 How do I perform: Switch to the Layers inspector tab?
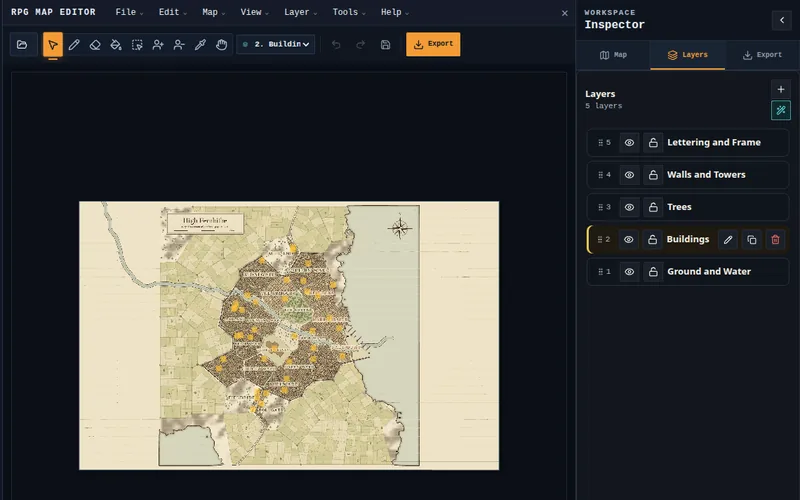click(x=687, y=55)
